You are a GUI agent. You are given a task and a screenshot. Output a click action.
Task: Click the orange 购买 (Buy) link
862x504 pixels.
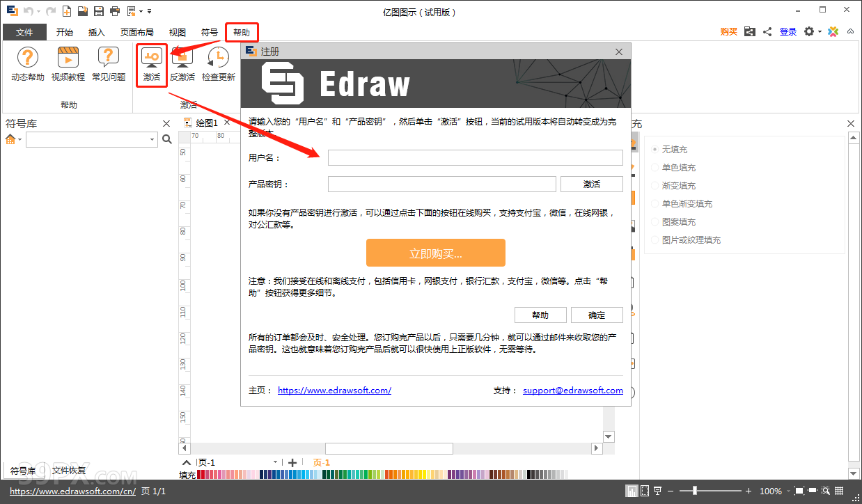click(729, 32)
